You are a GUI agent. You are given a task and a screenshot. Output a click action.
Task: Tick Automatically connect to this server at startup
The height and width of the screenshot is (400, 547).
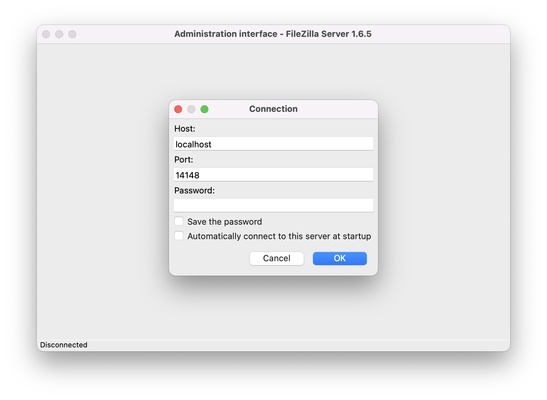[x=179, y=236]
